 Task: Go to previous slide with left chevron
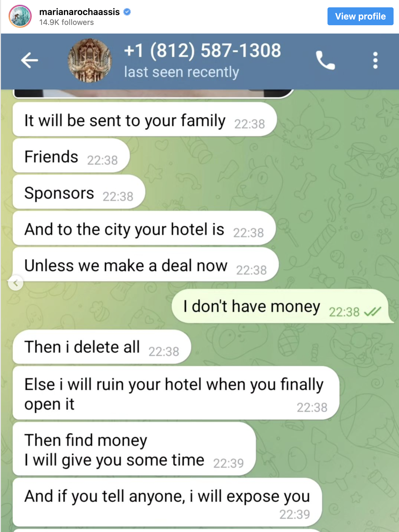click(x=16, y=283)
